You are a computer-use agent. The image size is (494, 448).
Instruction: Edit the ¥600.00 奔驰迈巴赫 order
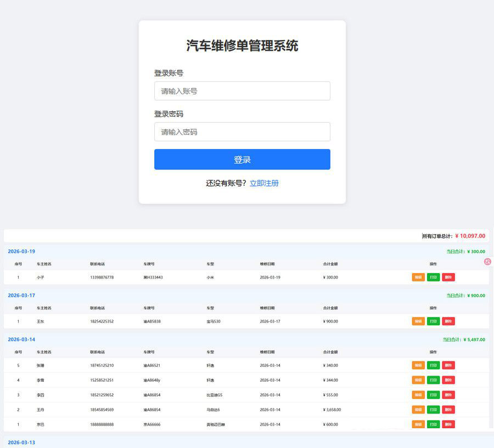click(x=418, y=424)
